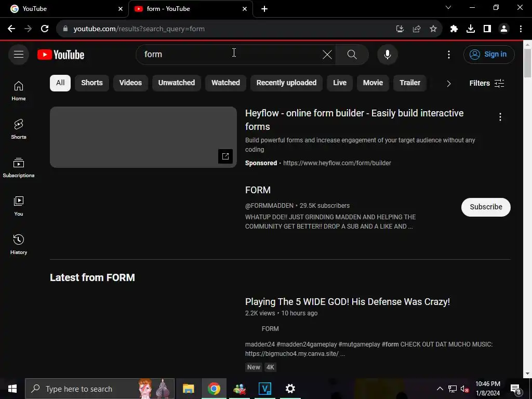Select the Shorts filter chip

coord(92,83)
